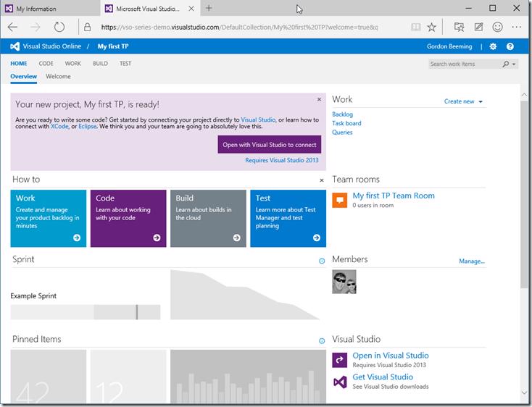Make a Web Note pencil icon
Viewport: 532px width, 407px height.
(x=478, y=27)
